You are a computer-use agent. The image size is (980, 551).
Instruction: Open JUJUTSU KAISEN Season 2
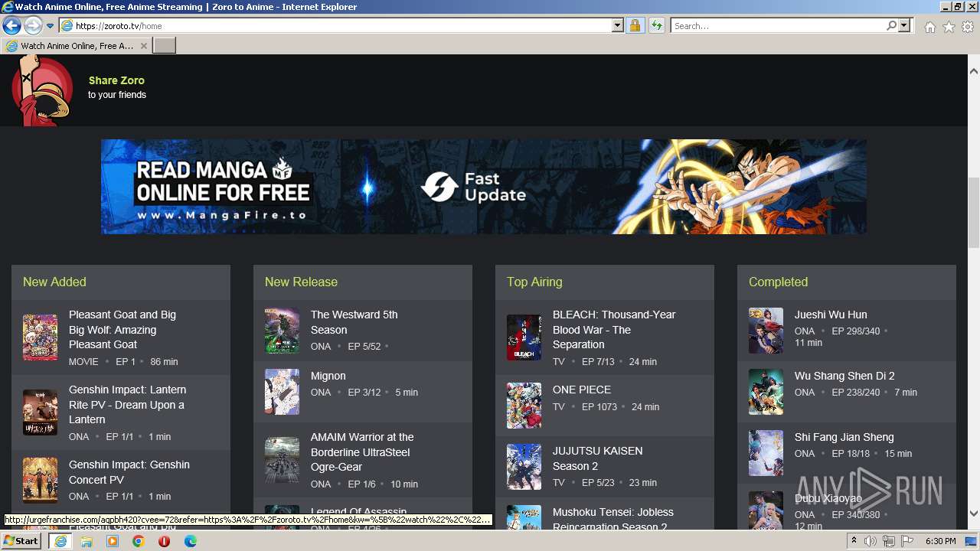coord(598,458)
